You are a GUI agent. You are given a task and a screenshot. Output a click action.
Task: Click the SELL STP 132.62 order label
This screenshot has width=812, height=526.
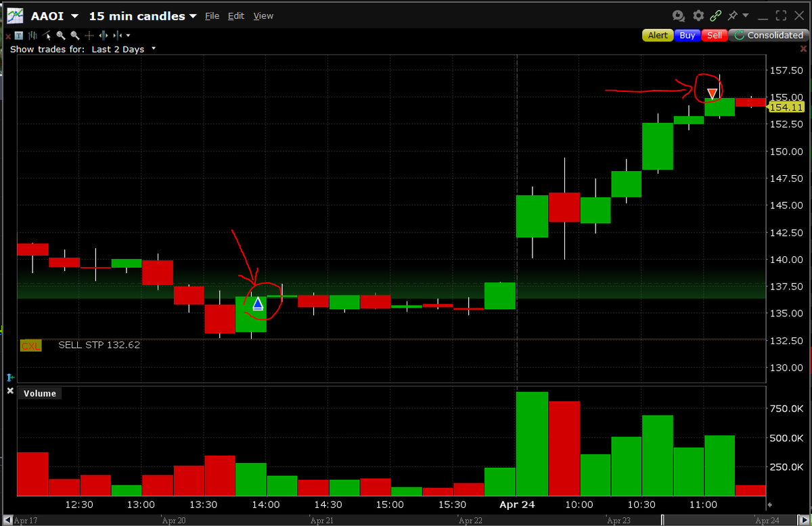99,345
